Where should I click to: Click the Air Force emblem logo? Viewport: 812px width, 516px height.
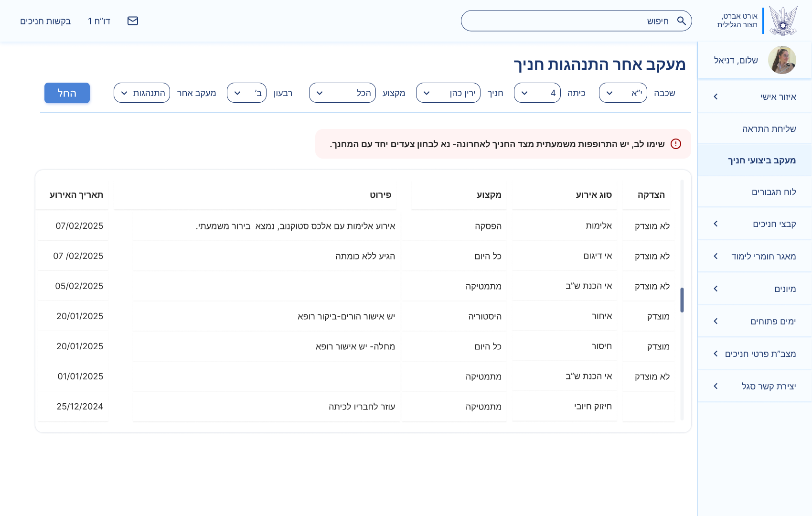tap(783, 21)
